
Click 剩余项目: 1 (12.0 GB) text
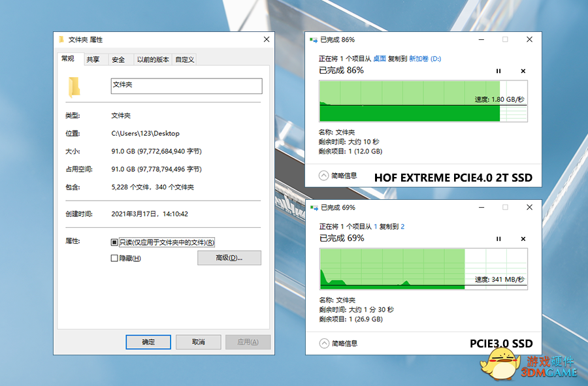pyautogui.click(x=350, y=152)
